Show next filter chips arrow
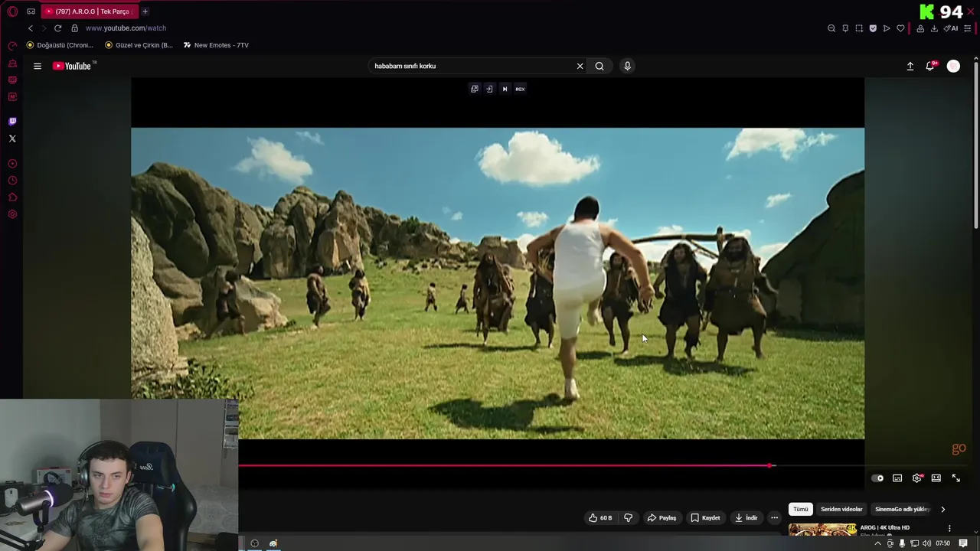Viewport: 980px width, 551px height. point(942,509)
